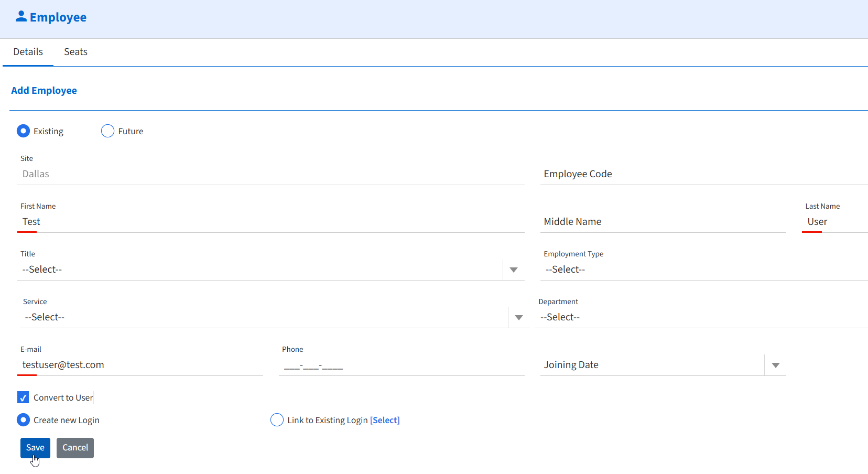The width and height of the screenshot is (868, 474).
Task: Open the Service dropdown arrow
Action: [518, 317]
